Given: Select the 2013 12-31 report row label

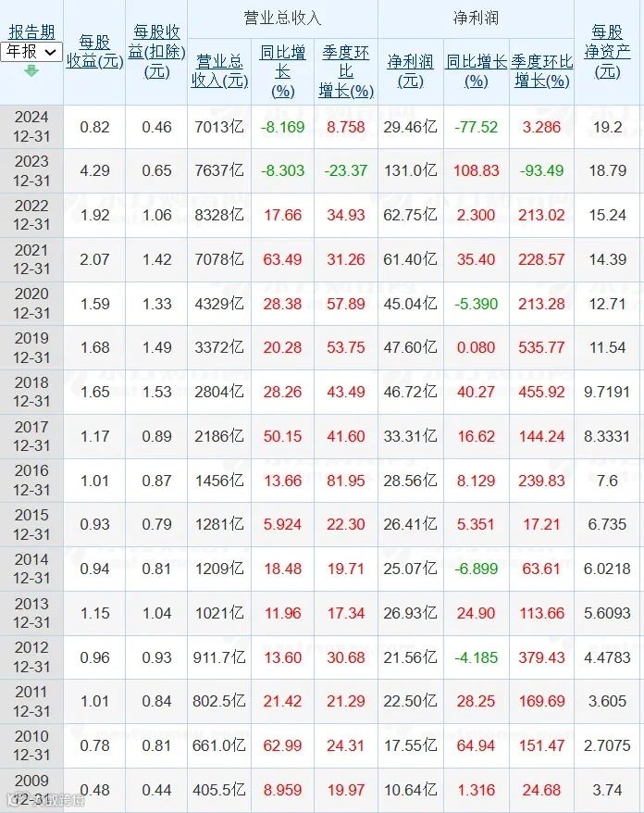Looking at the screenshot, I should click(x=31, y=613).
